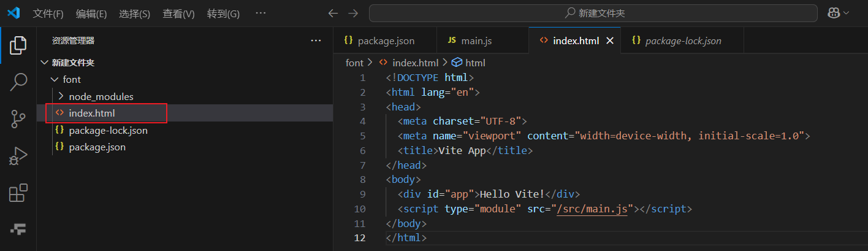This screenshot has height=251, width=868.
Task: Close the index.html editor tab
Action: [610, 41]
